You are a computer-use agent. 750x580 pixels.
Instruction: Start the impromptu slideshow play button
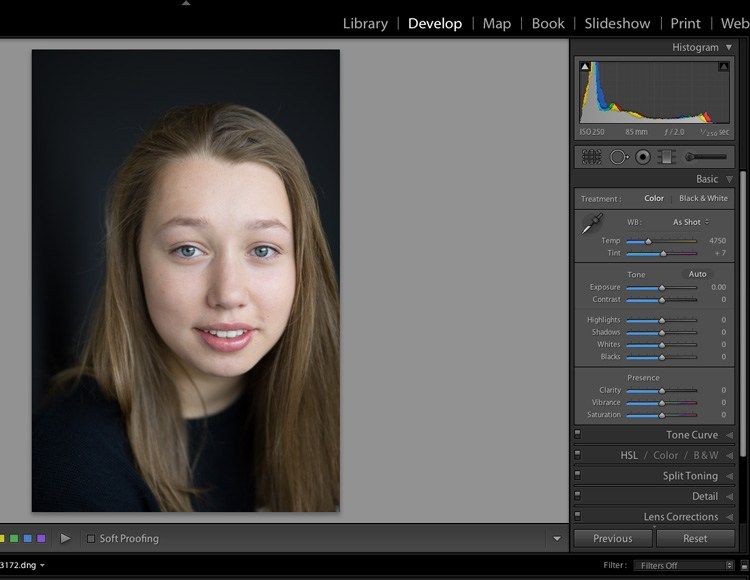click(x=66, y=538)
